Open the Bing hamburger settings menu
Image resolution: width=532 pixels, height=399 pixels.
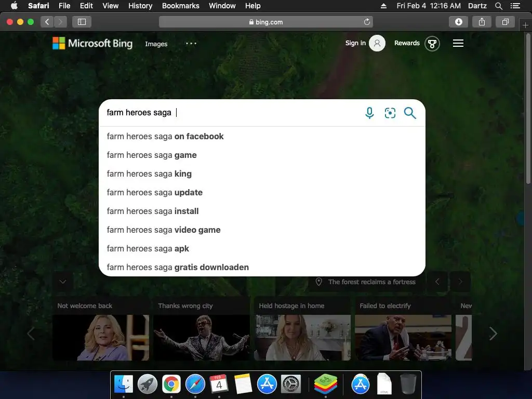(458, 43)
